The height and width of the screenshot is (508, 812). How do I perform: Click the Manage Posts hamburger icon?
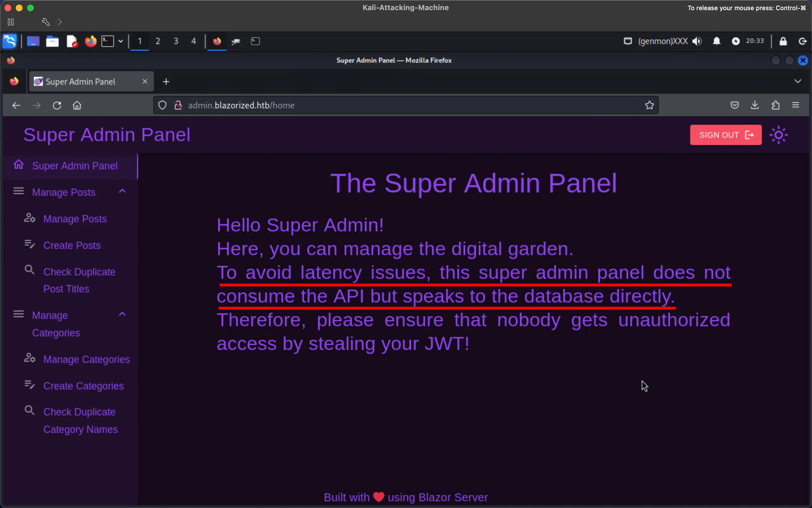tap(18, 191)
